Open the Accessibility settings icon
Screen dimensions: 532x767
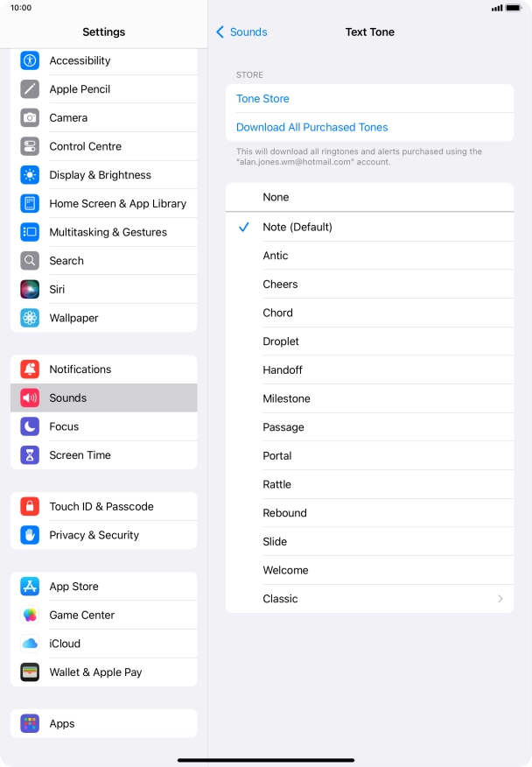pyautogui.click(x=30, y=60)
